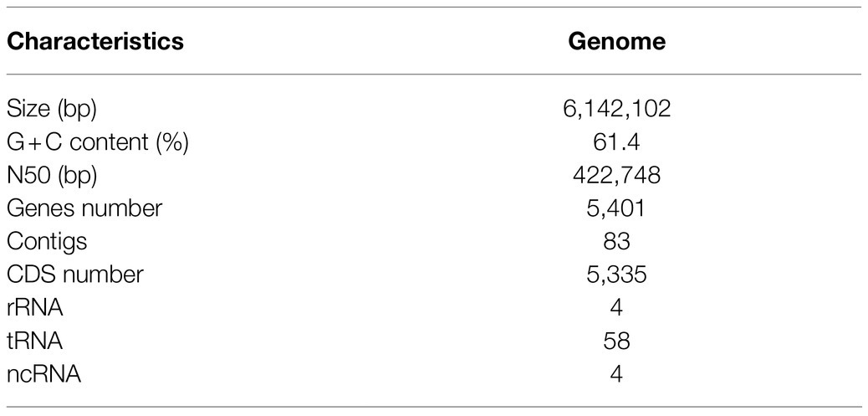The height and width of the screenshot is (416, 868).
Task: Click the Characteristics column header
Action: (x=95, y=42)
